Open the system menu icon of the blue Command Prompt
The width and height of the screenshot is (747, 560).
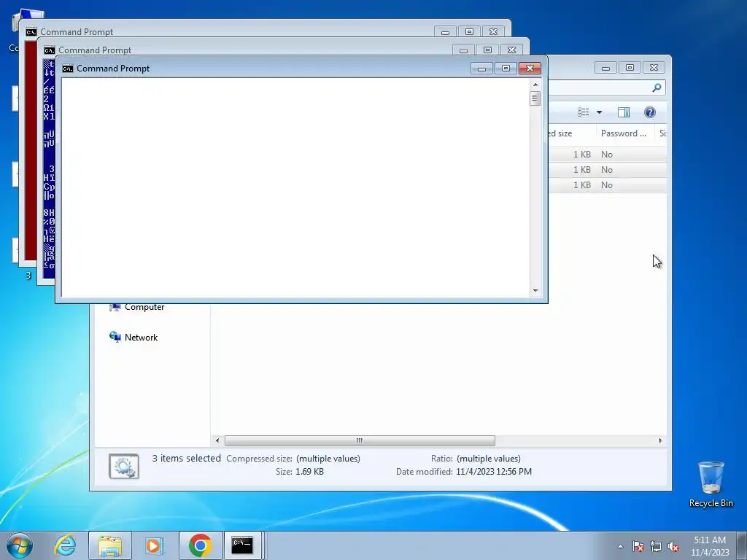click(x=50, y=50)
